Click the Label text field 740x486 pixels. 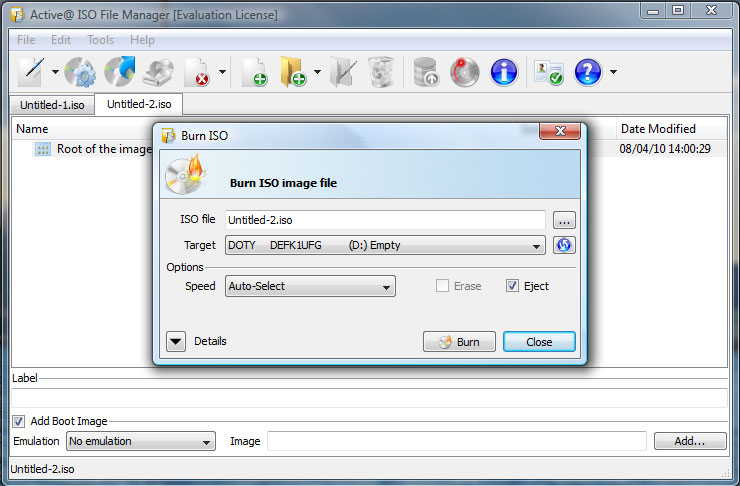pos(369,398)
